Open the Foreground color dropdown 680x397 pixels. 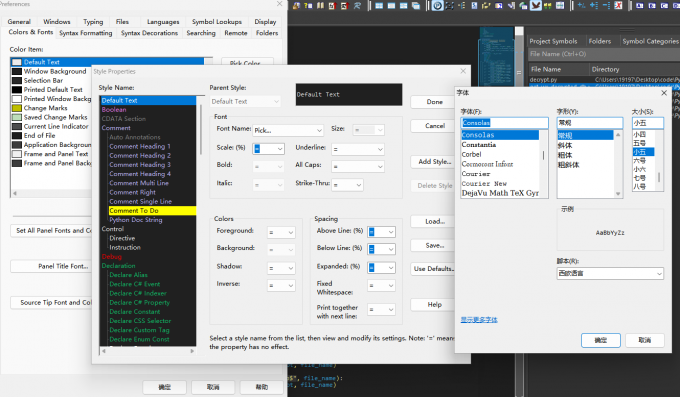click(281, 232)
